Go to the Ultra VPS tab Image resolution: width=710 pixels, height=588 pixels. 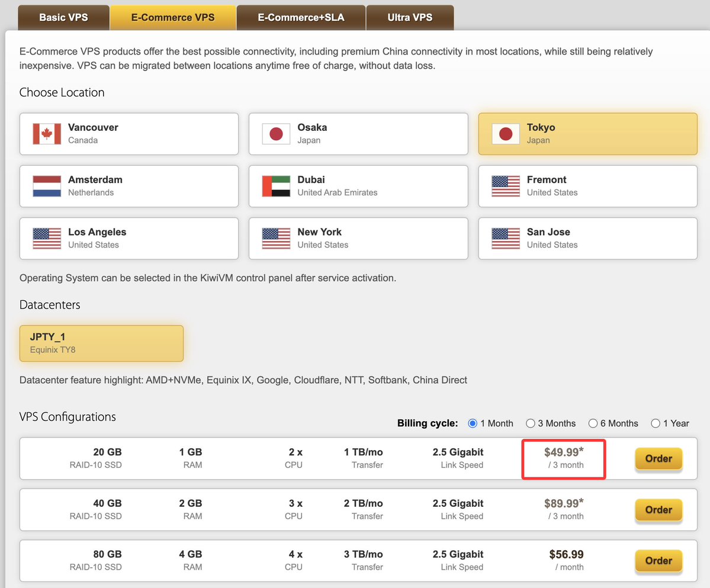pyautogui.click(x=410, y=18)
